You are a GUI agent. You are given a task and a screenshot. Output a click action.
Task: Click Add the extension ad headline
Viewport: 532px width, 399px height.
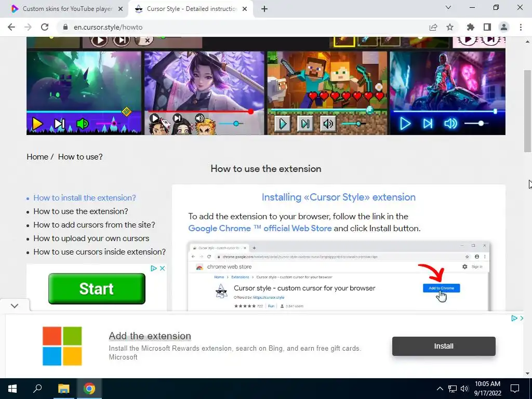pos(150,336)
